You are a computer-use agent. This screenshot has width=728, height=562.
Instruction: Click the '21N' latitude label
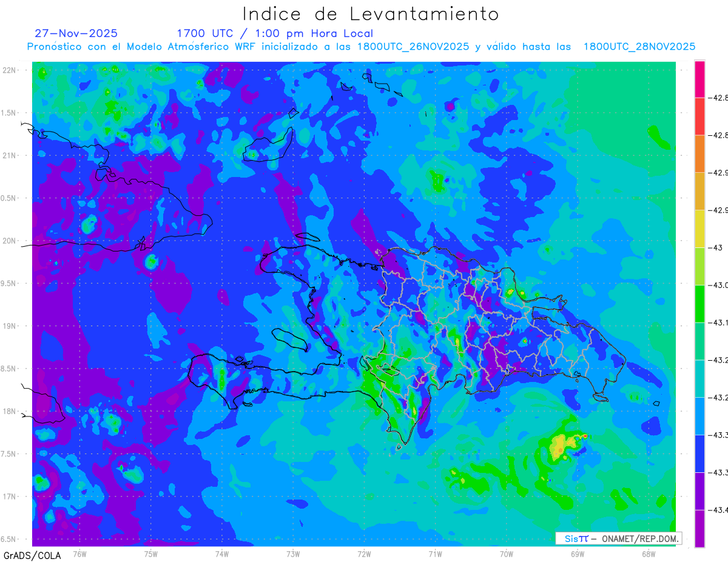10,156
